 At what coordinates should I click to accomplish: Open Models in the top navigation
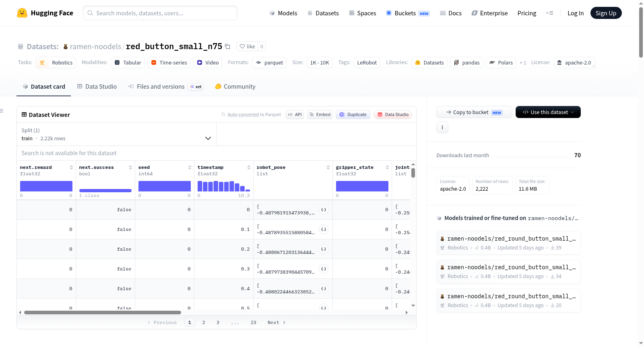coord(283,13)
